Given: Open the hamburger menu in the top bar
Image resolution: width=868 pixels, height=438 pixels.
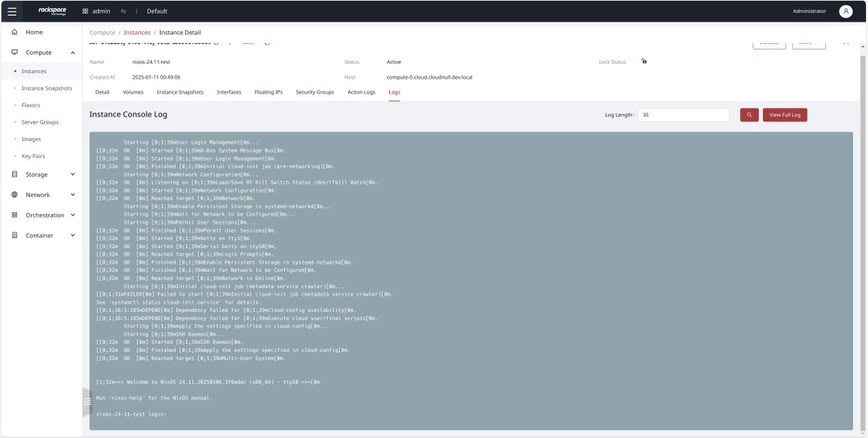Looking at the screenshot, I should point(12,12).
